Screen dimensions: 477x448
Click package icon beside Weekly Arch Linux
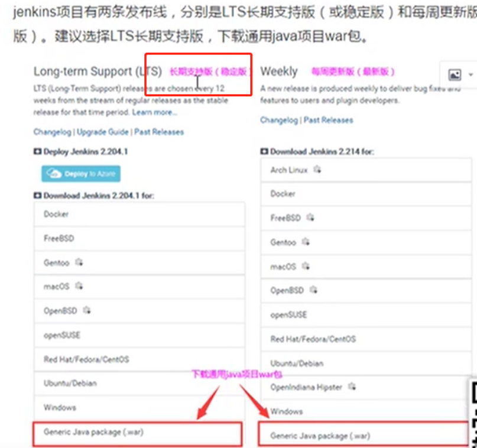(x=317, y=170)
